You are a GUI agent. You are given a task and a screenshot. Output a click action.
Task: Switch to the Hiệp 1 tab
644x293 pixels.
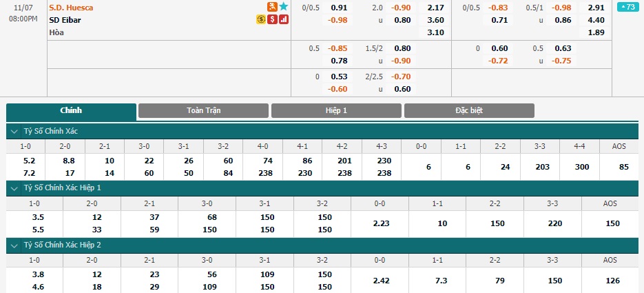[x=336, y=110]
